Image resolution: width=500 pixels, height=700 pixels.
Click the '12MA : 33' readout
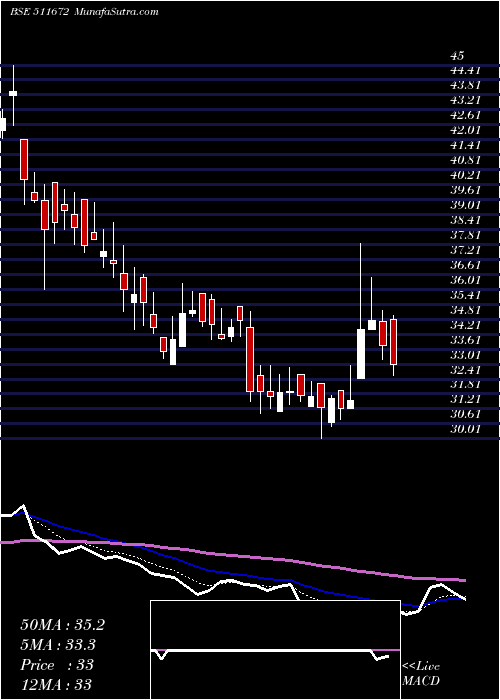56,684
